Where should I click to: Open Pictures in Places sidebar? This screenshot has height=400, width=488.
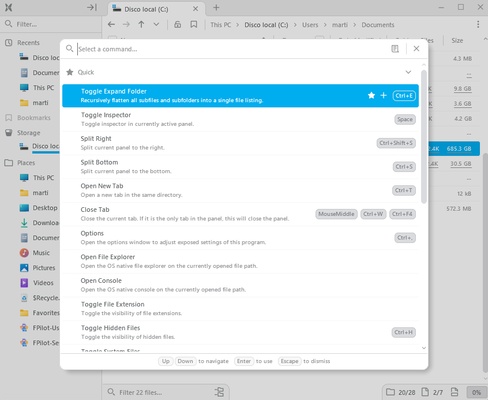click(x=37, y=268)
